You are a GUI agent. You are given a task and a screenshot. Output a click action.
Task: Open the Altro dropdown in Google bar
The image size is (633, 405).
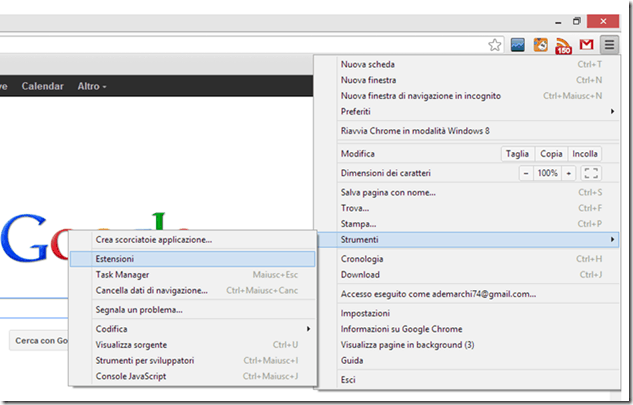tap(92, 86)
